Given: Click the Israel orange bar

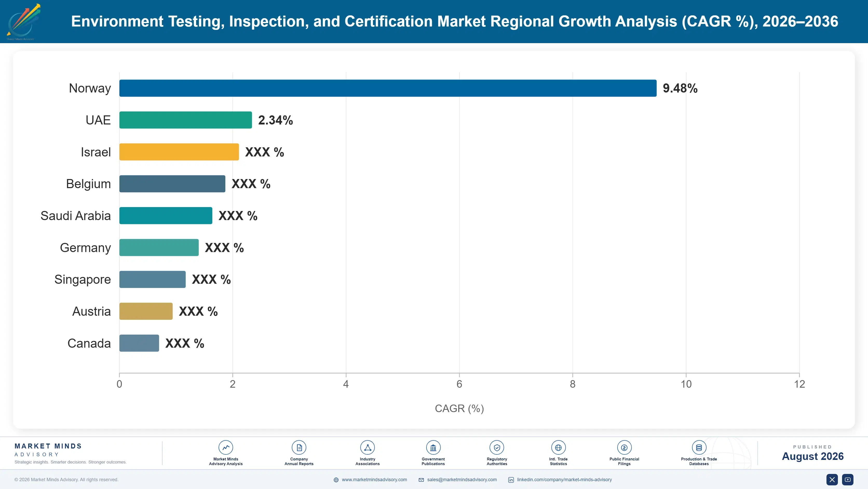Looking at the screenshot, I should (179, 152).
